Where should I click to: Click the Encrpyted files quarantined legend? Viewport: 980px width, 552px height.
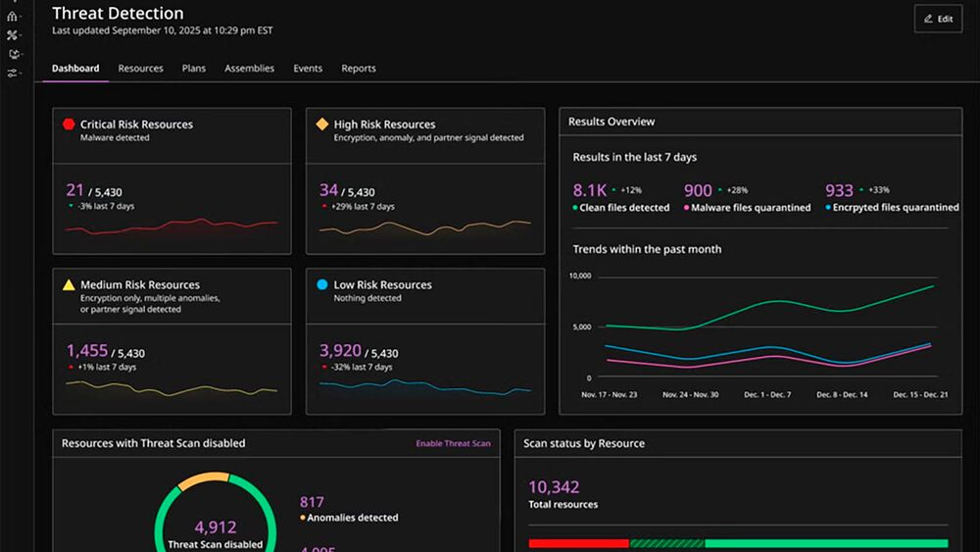coord(892,208)
